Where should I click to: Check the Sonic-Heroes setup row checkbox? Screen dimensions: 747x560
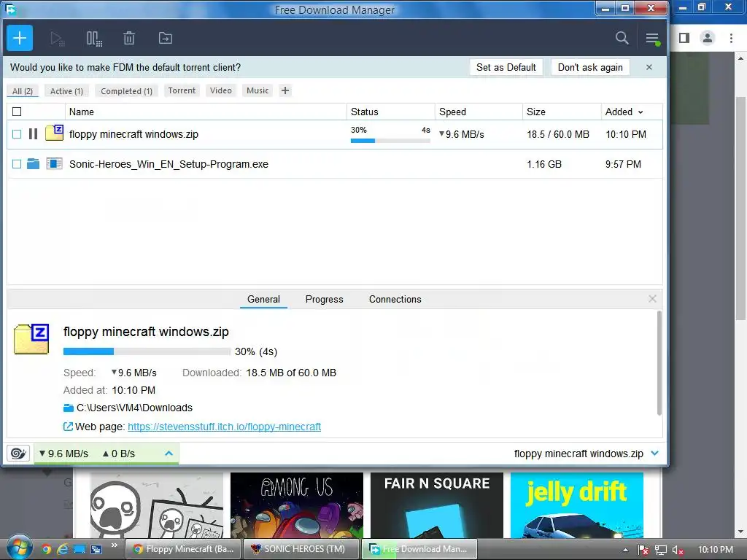point(17,164)
